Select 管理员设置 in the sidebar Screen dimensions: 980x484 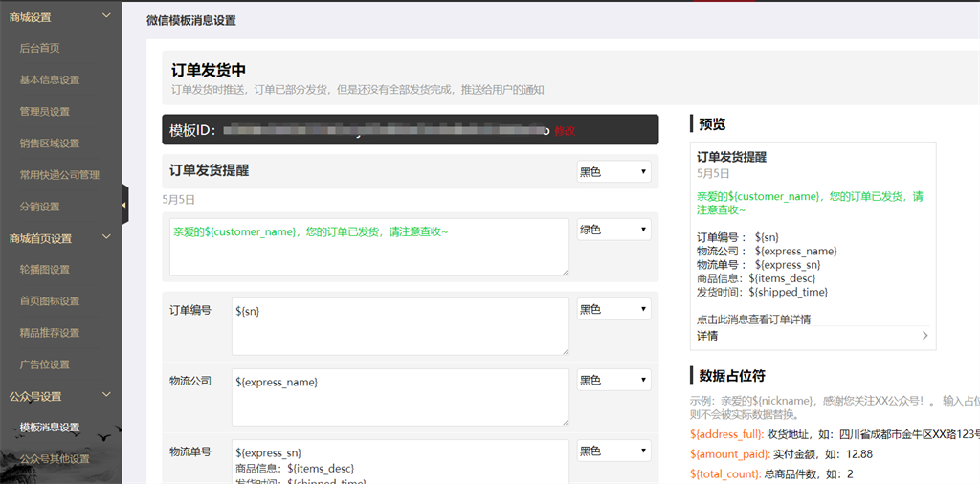pos(45,112)
